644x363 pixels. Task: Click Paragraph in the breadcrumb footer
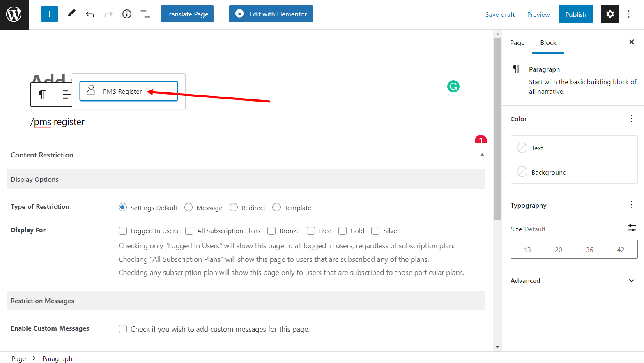(x=57, y=358)
